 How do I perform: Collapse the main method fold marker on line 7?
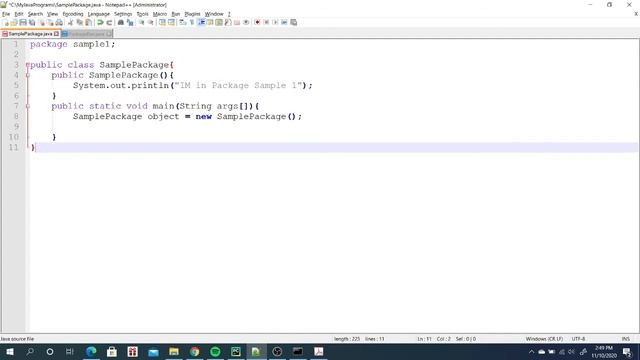point(28,106)
